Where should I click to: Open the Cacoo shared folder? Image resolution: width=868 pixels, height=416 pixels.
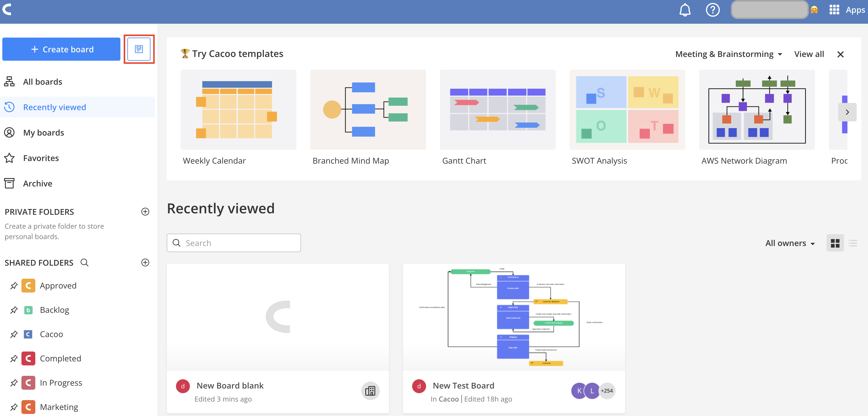[x=51, y=334]
